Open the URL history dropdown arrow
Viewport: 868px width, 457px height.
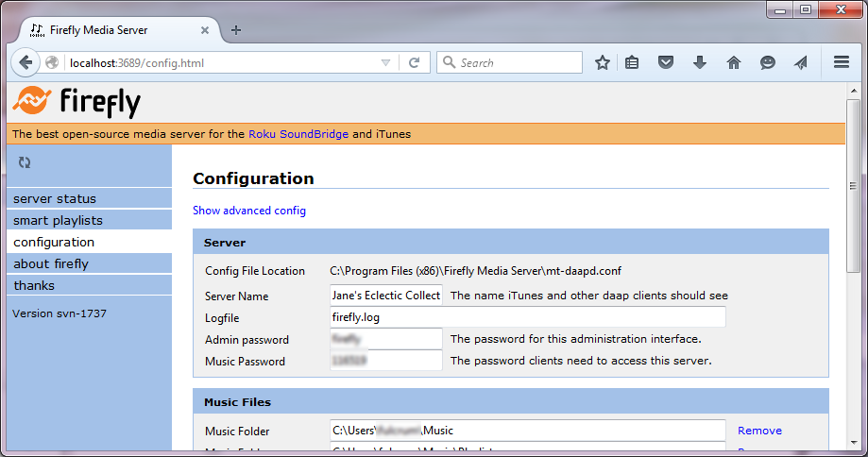click(x=385, y=63)
